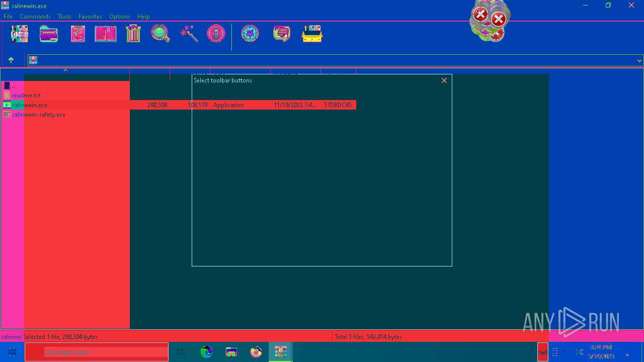Click the taskbar search box

pos(97,352)
